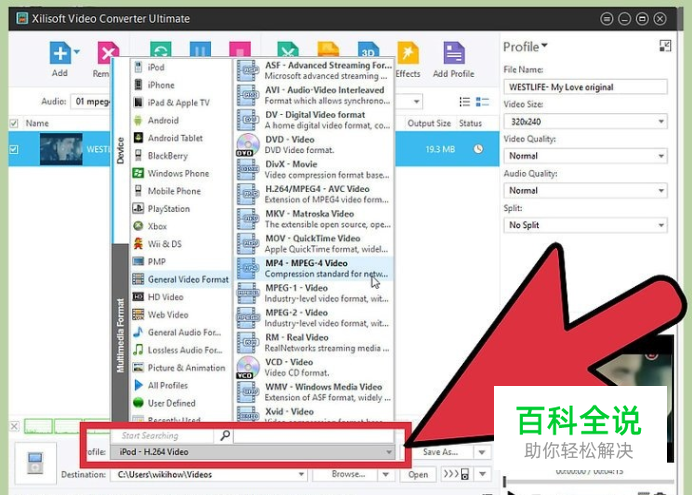Open the Split No Split dropdown
The image size is (692, 495).
tap(585, 225)
